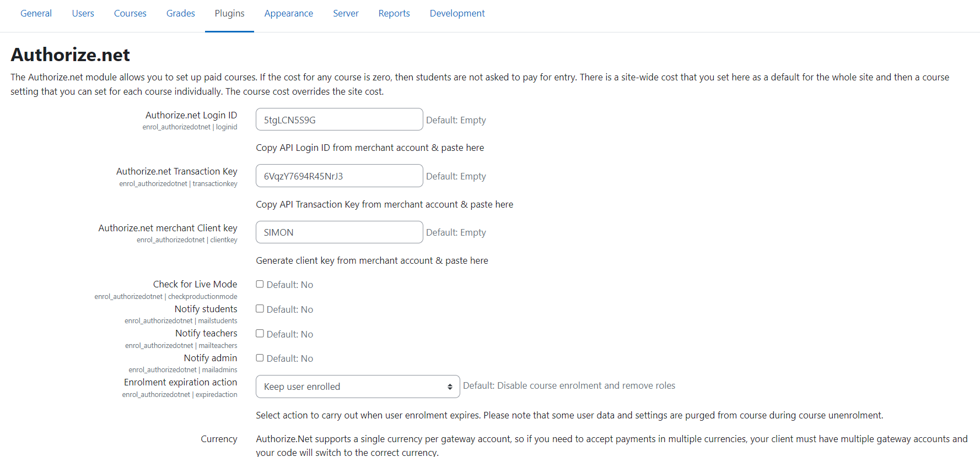
Task: Click 'Generate client key from merchant account' help text
Action: click(372, 260)
